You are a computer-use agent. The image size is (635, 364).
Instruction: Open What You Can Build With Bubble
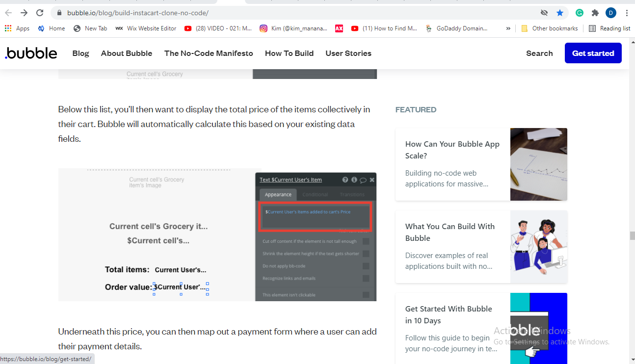coord(450,233)
